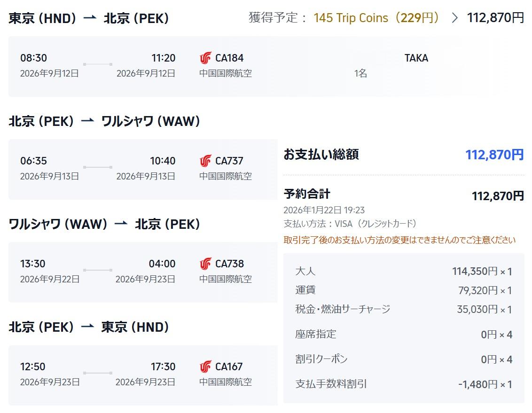Click Air China logo beside CA737

coord(205,161)
